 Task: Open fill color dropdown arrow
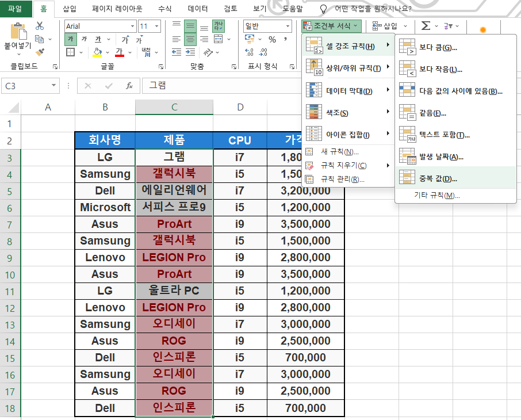click(x=108, y=52)
